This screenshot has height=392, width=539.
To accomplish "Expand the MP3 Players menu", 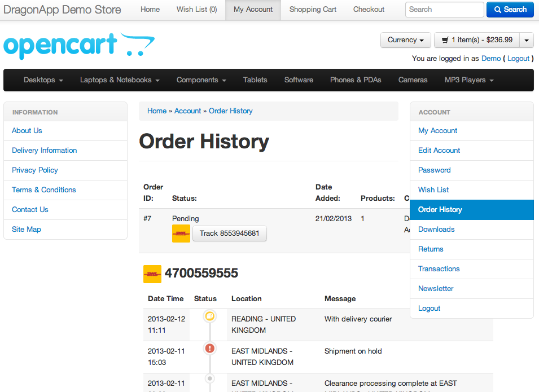I will (469, 80).
